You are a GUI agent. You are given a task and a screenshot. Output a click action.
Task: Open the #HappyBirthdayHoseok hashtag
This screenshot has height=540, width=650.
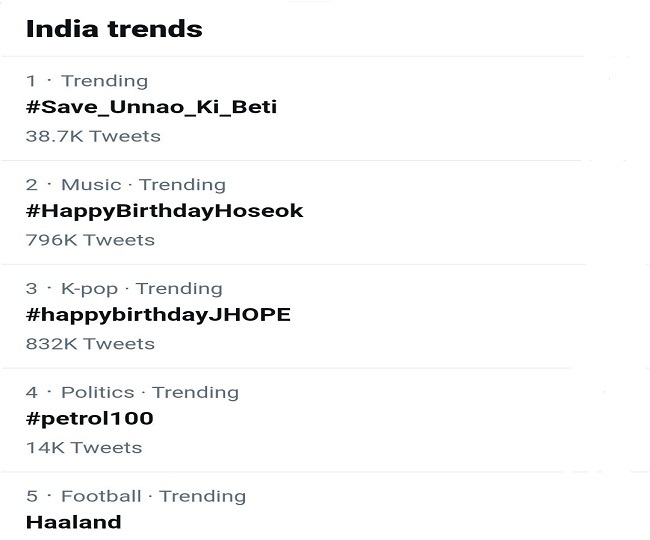point(164,211)
